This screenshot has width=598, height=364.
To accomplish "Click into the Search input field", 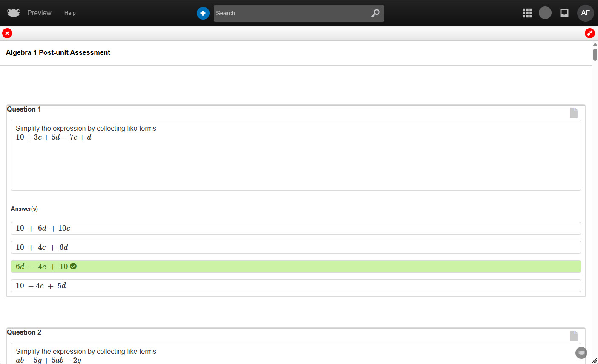I will 292,13.
